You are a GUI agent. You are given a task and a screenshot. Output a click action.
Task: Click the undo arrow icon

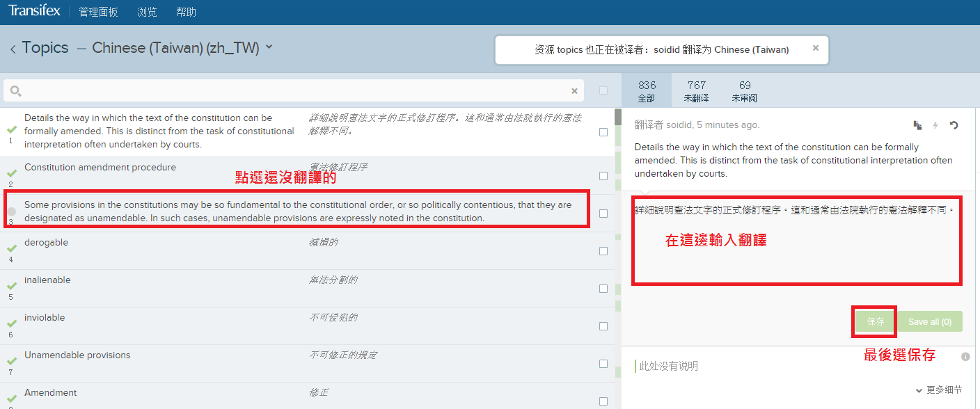coord(954,125)
